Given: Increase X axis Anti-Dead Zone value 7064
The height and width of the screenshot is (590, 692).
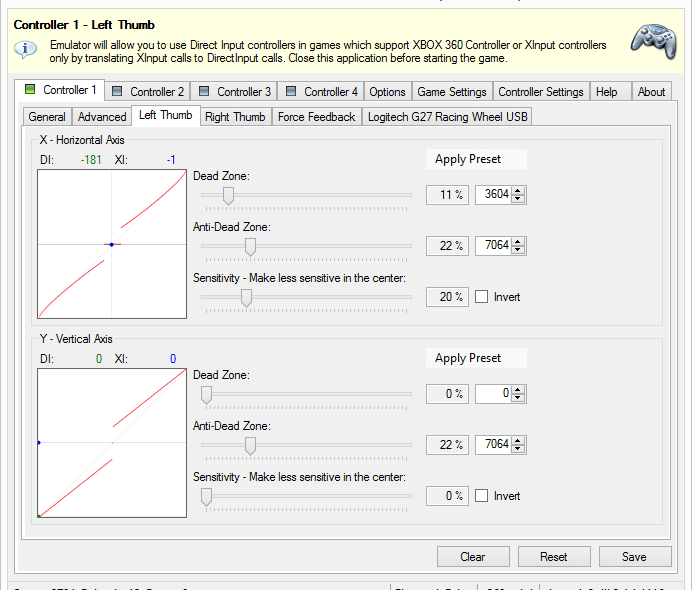Looking at the screenshot, I should pyautogui.click(x=518, y=241).
